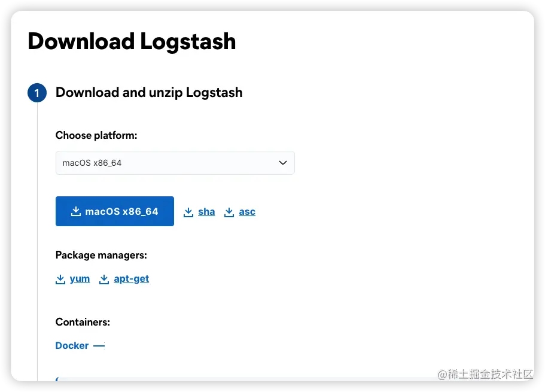Click the download icon beside sha link
Image resolution: width=545 pixels, height=392 pixels.
tap(189, 211)
